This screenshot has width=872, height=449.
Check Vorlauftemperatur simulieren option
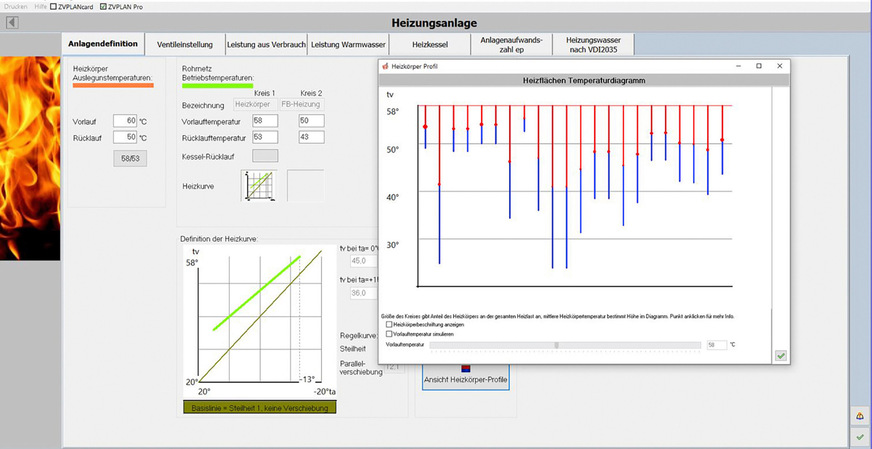(x=389, y=334)
